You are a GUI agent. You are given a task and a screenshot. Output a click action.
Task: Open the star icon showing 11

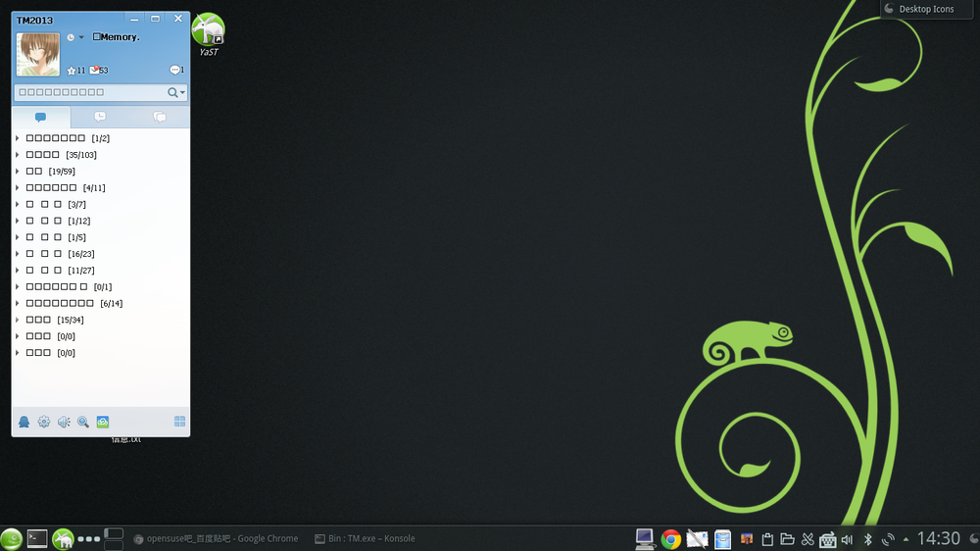pyautogui.click(x=75, y=70)
